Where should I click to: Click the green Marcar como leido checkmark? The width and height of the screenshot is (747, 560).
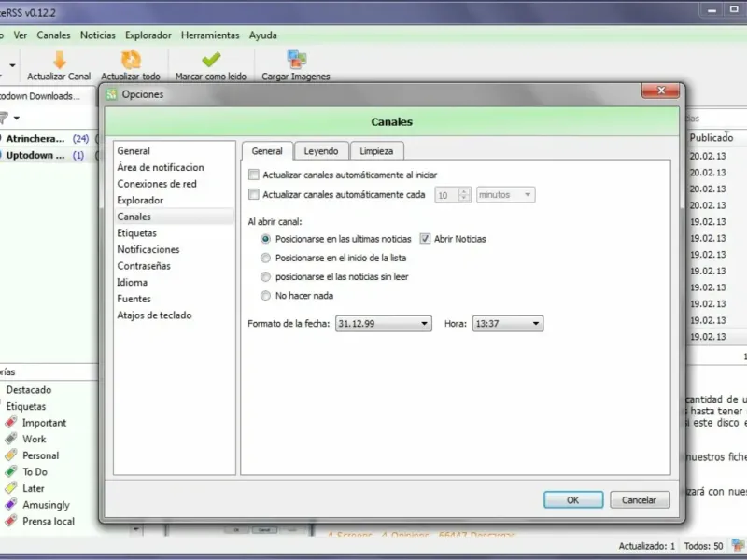coord(211,60)
